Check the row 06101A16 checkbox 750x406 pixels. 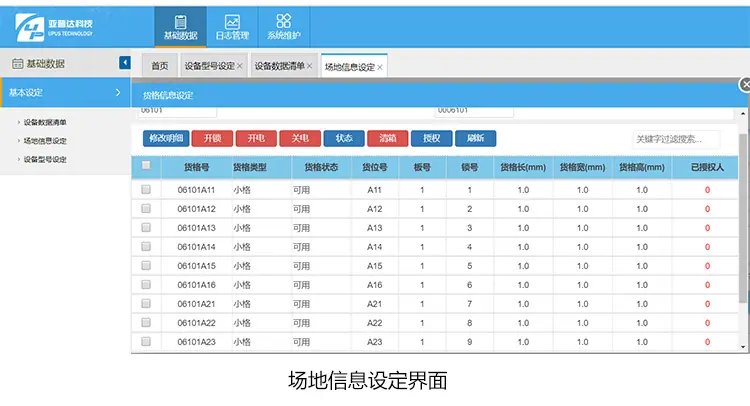tap(146, 285)
